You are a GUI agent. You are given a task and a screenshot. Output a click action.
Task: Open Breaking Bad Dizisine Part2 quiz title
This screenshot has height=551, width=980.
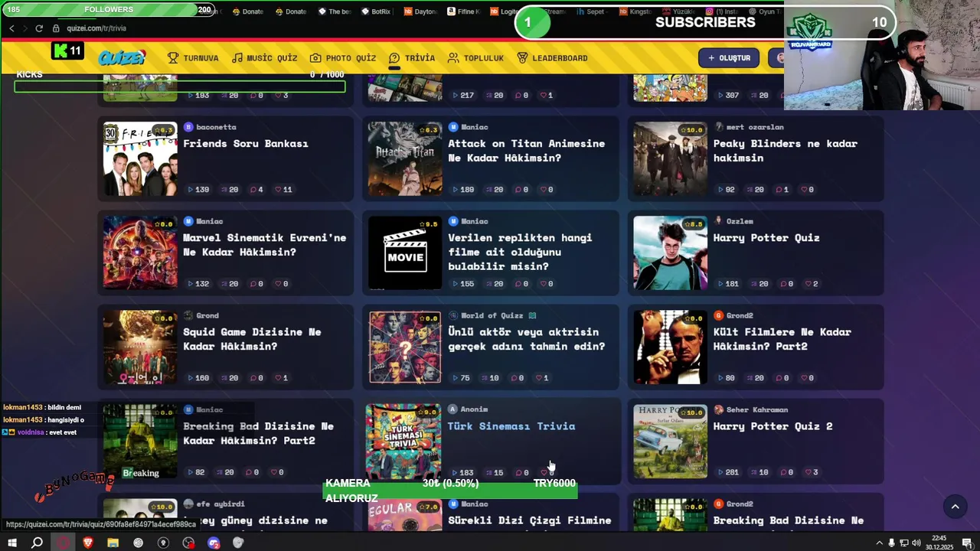point(258,433)
